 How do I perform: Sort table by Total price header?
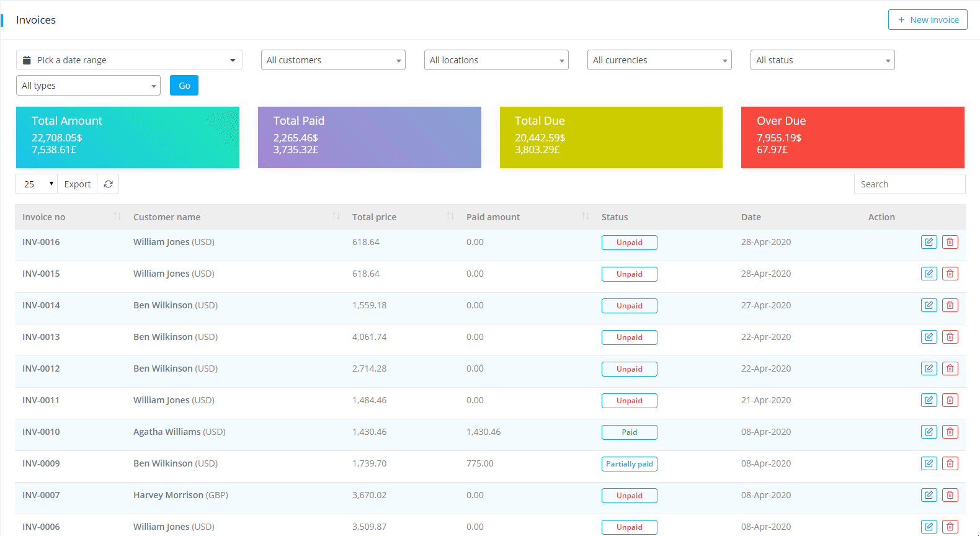coord(374,217)
